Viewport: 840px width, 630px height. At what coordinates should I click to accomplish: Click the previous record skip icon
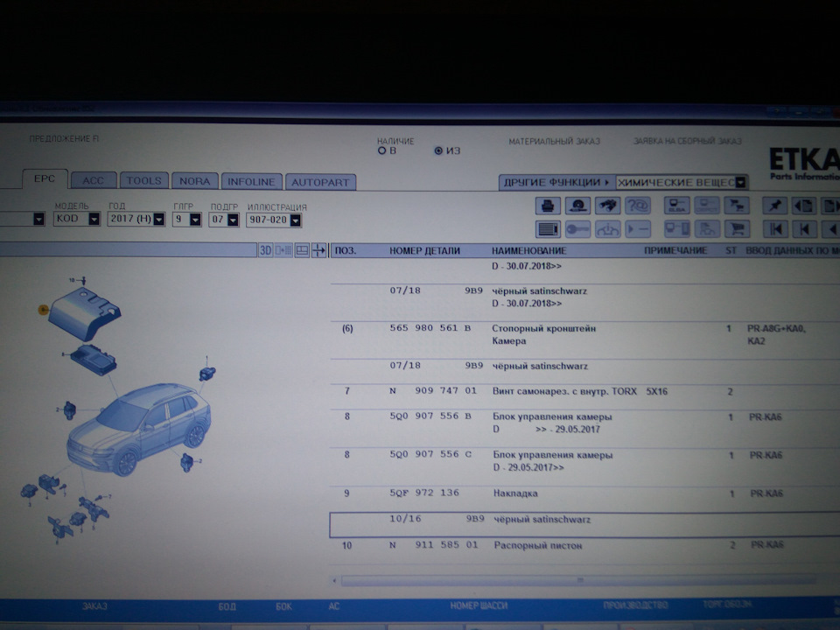pos(803,229)
